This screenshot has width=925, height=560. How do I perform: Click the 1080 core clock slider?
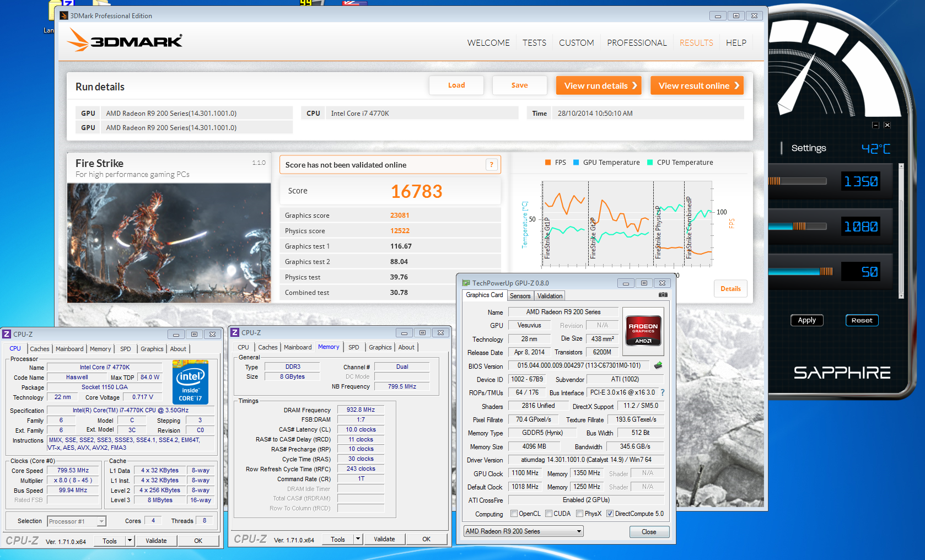click(798, 226)
